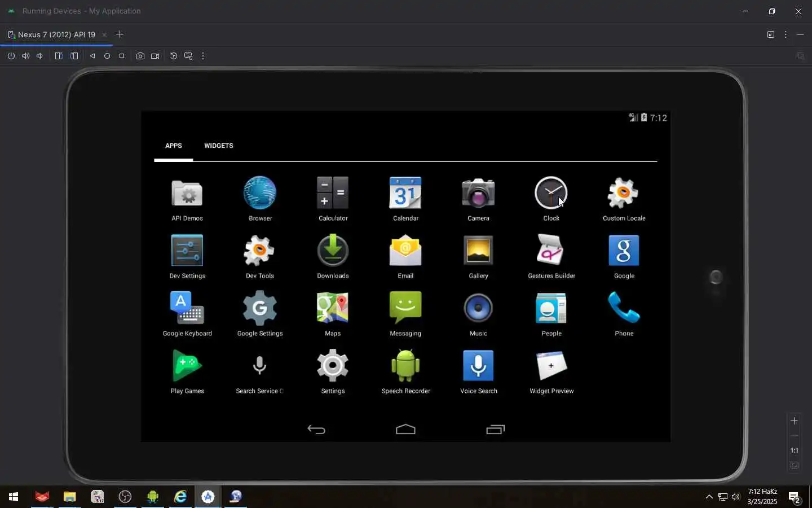This screenshot has width=812, height=508.
Task: Open the People contacts app
Action: [x=551, y=314]
